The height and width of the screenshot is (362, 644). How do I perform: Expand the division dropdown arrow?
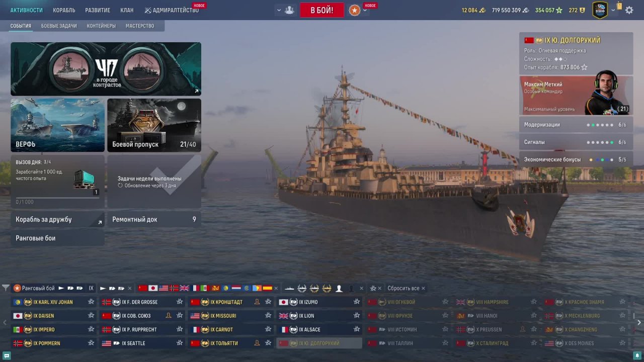(279, 10)
